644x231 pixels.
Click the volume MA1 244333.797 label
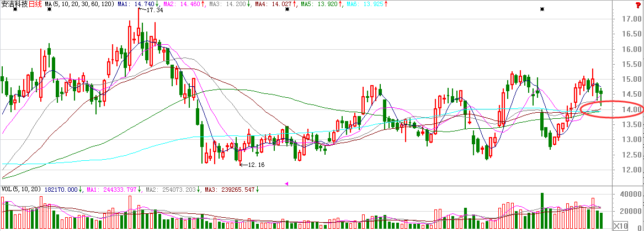[114, 190]
